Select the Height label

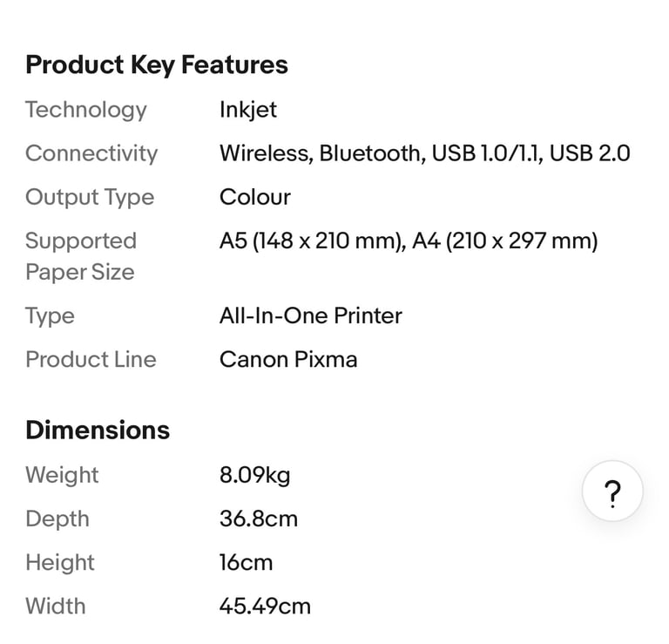pos(60,562)
